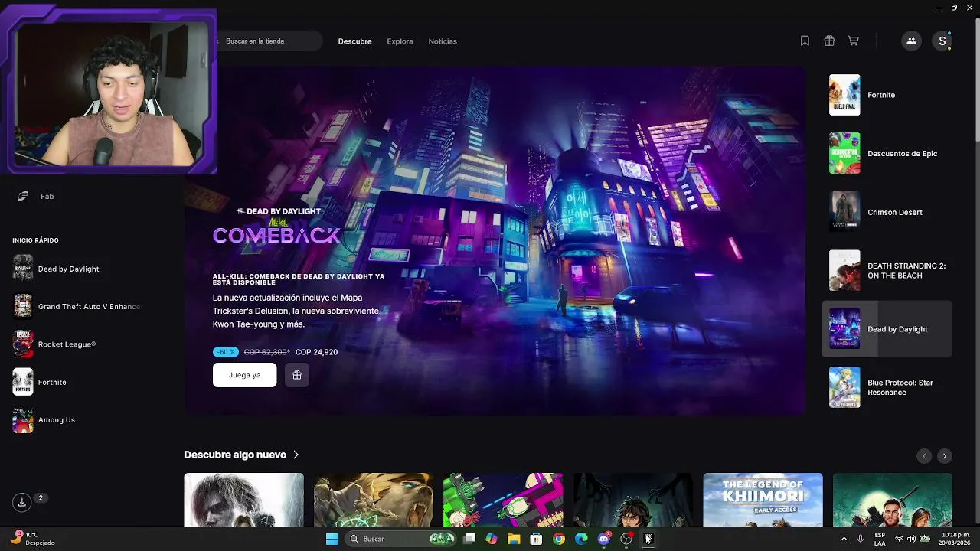The height and width of the screenshot is (551, 980).
Task: Open the wishlist bookmark icon
Action: point(805,41)
